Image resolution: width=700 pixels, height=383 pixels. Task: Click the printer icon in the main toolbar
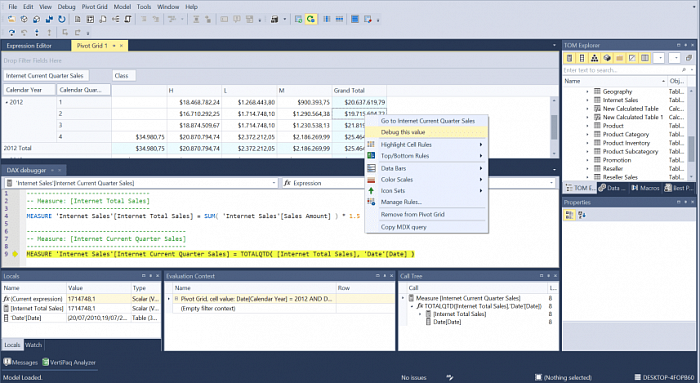(274, 19)
